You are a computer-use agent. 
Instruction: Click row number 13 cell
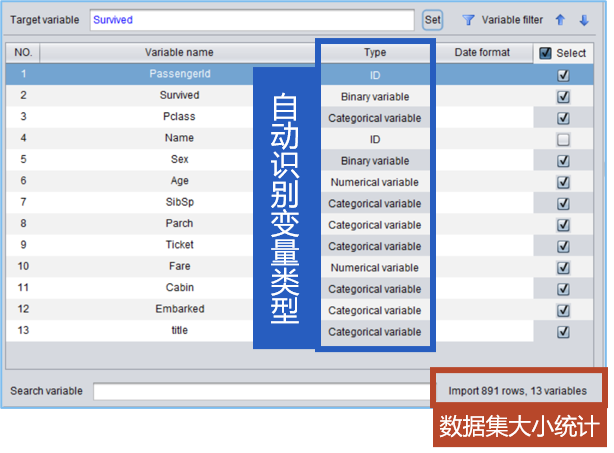point(23,330)
